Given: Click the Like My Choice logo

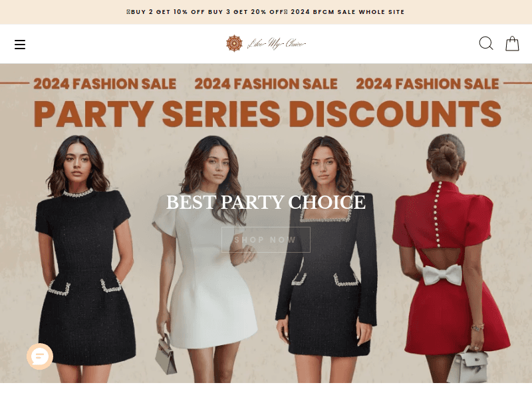Looking at the screenshot, I should (x=266, y=43).
